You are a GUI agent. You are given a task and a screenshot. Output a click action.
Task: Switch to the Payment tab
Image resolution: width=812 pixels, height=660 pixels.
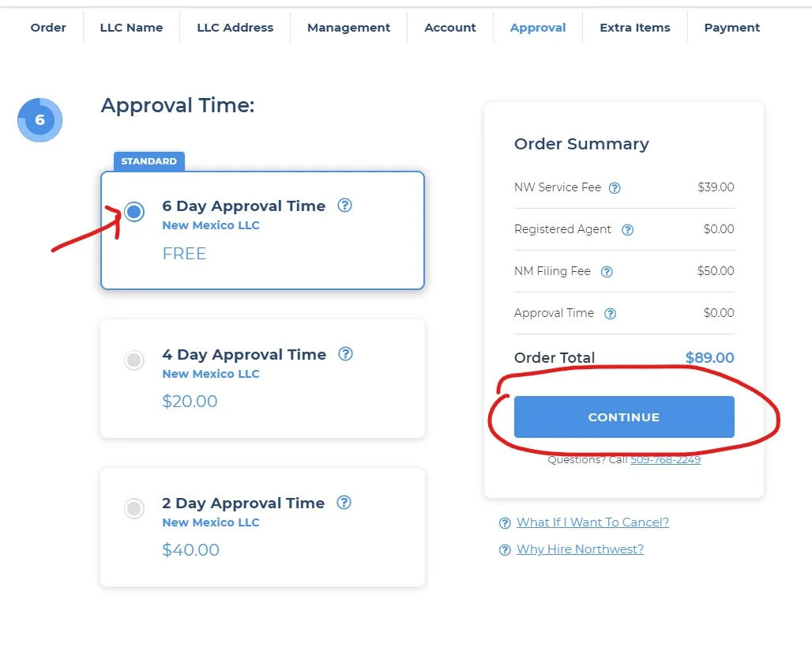click(x=731, y=28)
